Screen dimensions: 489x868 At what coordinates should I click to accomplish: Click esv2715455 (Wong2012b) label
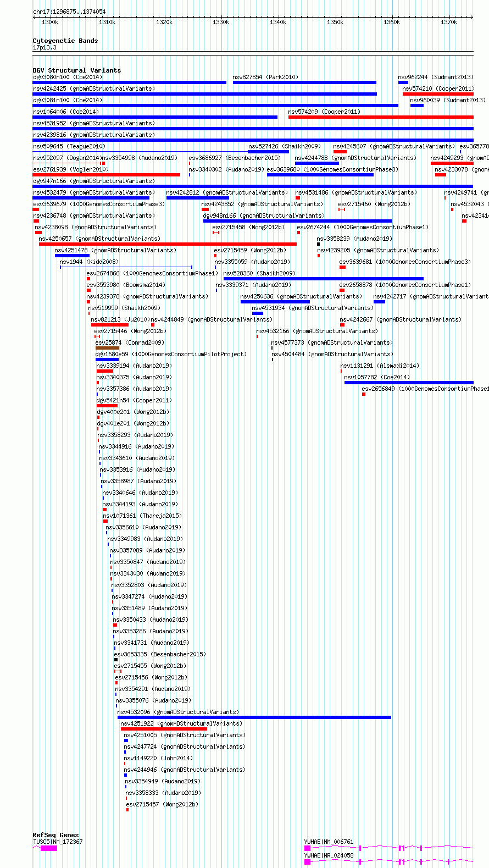[151, 666]
